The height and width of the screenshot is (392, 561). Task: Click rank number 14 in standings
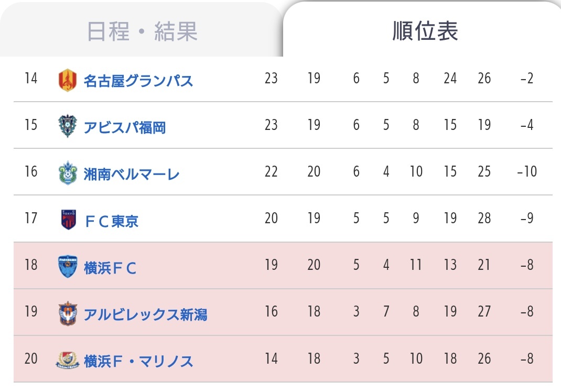[x=31, y=78]
